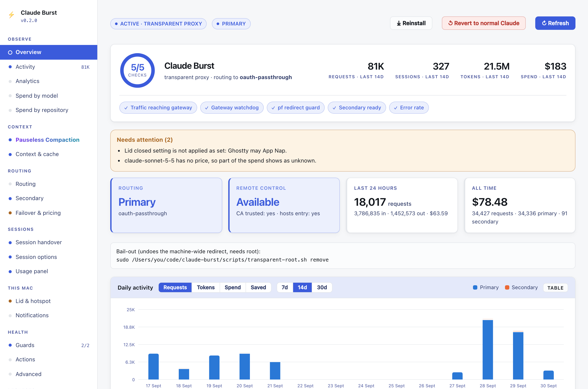The image size is (588, 389).
Task: Click the pf redirect guard chip
Action: (x=296, y=108)
